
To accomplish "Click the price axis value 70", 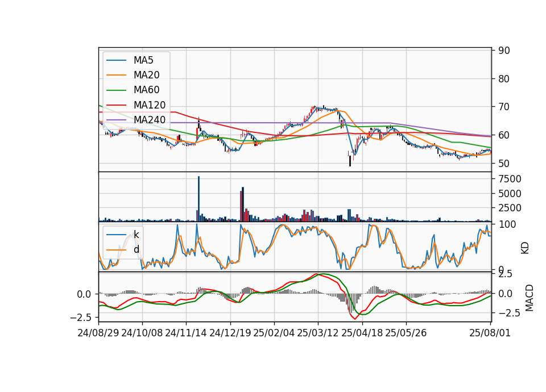I will 504,107.
